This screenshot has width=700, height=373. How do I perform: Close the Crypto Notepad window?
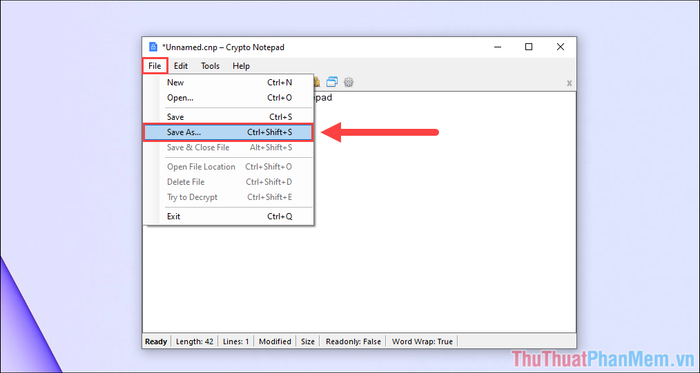(560, 47)
